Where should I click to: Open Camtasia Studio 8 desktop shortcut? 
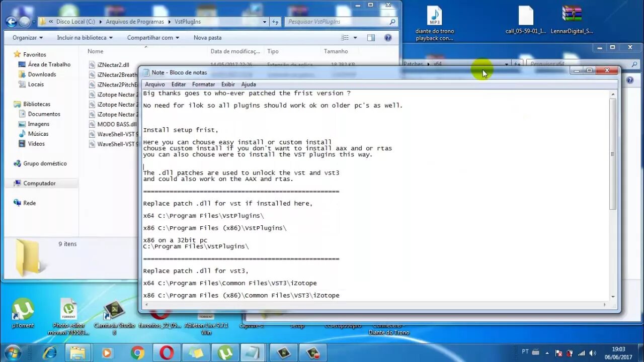[x=115, y=318]
